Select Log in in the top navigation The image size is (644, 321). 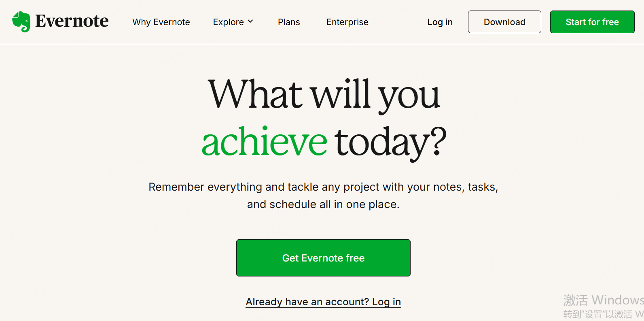pos(440,22)
